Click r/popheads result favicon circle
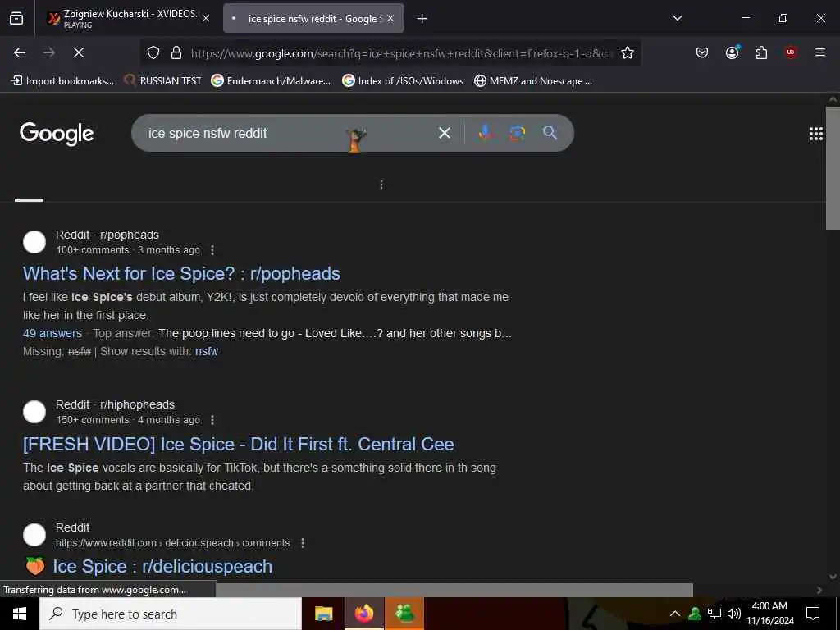The width and height of the screenshot is (840, 630). [34, 242]
